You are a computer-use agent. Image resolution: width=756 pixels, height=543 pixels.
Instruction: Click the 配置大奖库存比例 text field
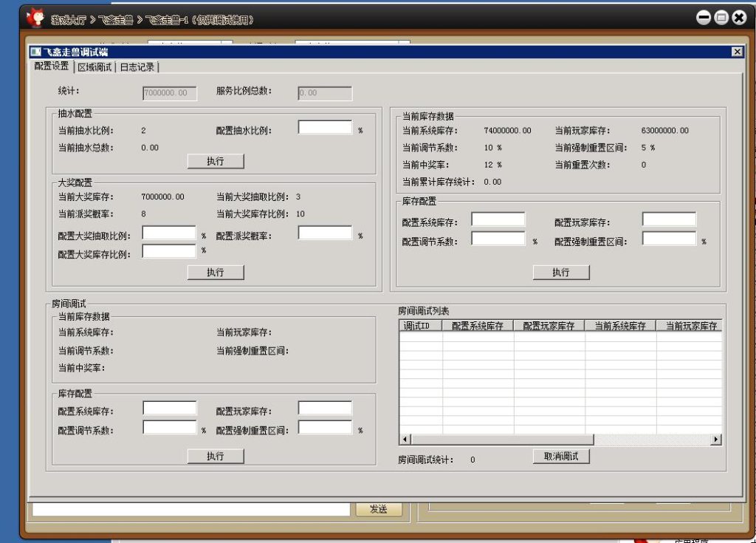coord(169,251)
